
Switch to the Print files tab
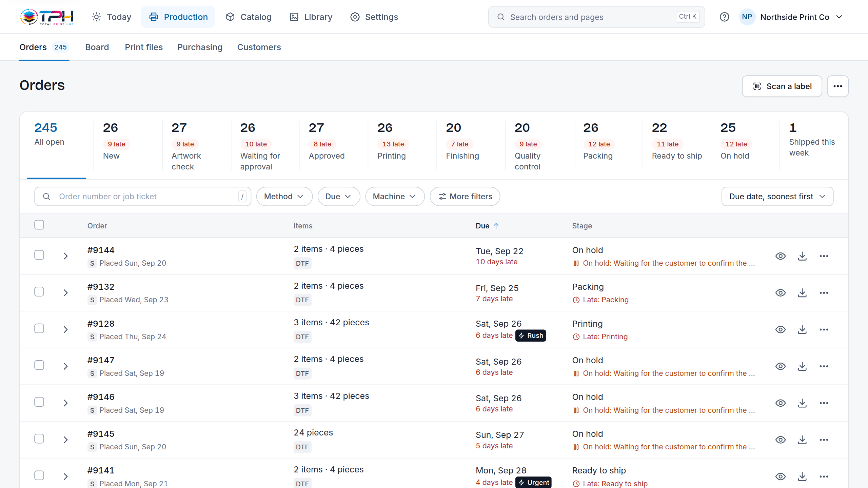click(x=144, y=47)
